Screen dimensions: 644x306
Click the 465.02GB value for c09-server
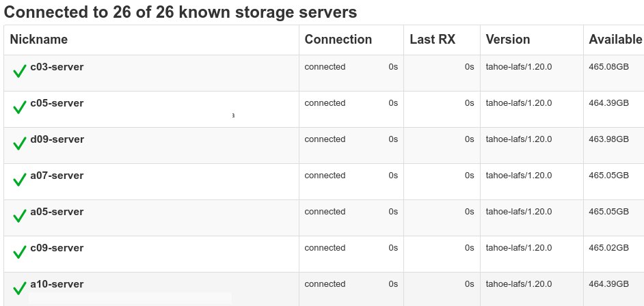[608, 248]
